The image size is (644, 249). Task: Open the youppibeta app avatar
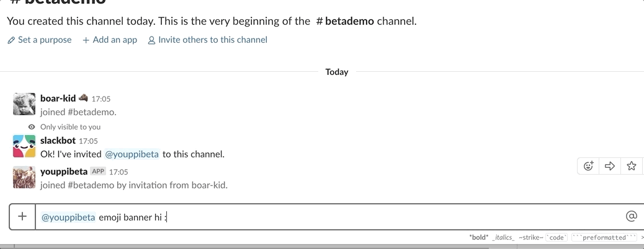pyautogui.click(x=24, y=177)
